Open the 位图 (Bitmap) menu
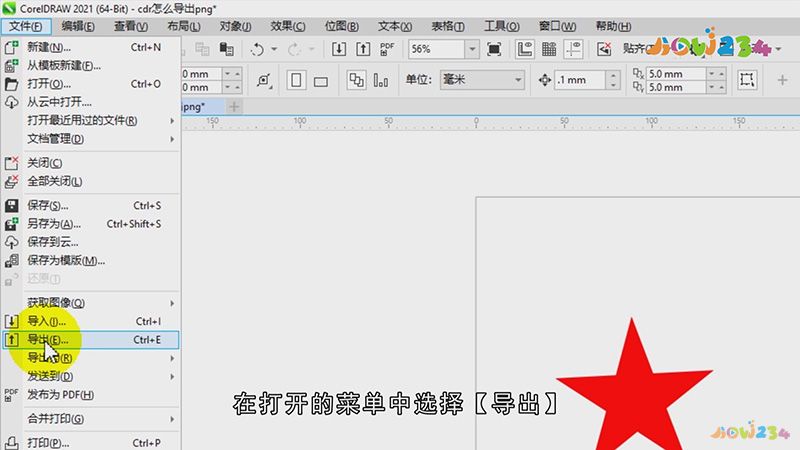Screen dimensions: 800x450 341,26
